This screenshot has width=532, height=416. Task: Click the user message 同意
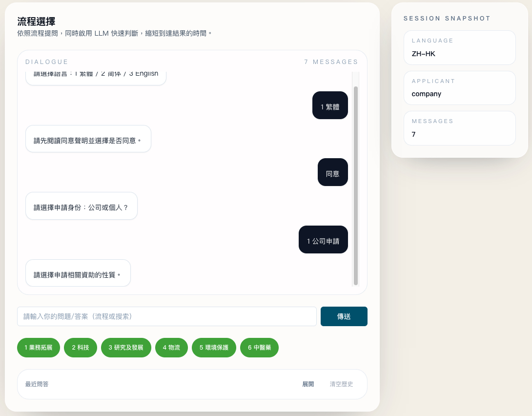point(333,172)
